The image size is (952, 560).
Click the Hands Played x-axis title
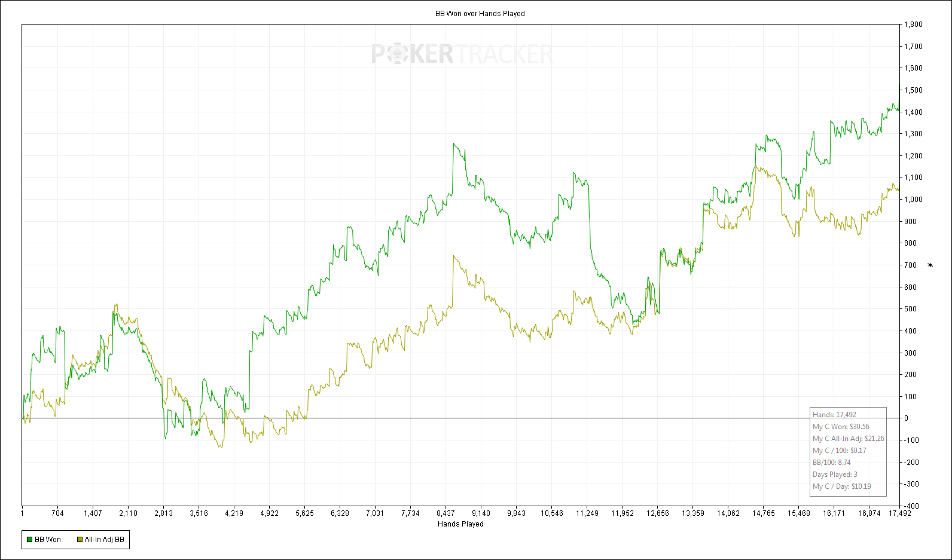coord(460,524)
